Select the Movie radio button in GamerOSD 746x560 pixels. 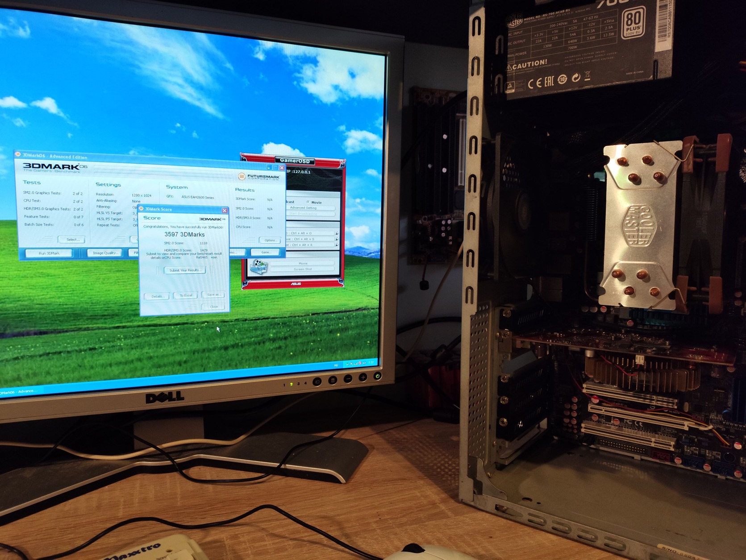pyautogui.click(x=308, y=202)
